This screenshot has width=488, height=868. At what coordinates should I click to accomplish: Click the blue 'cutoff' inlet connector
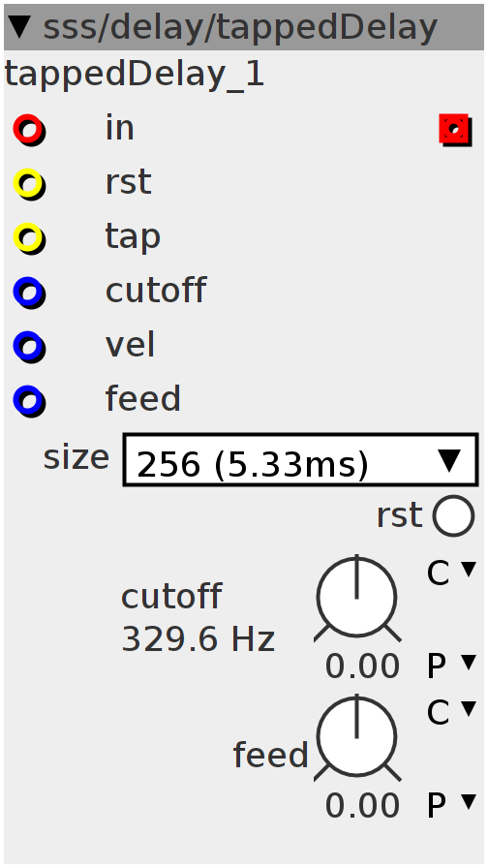click(x=29, y=293)
